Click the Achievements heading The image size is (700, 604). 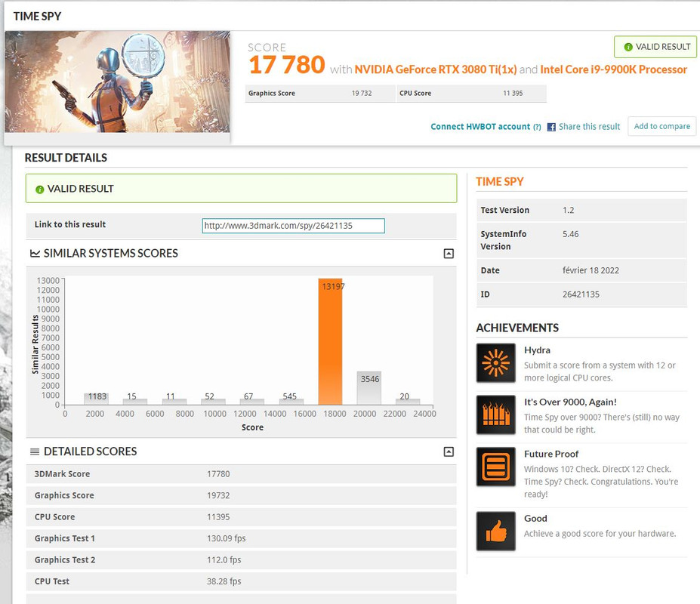(x=517, y=328)
